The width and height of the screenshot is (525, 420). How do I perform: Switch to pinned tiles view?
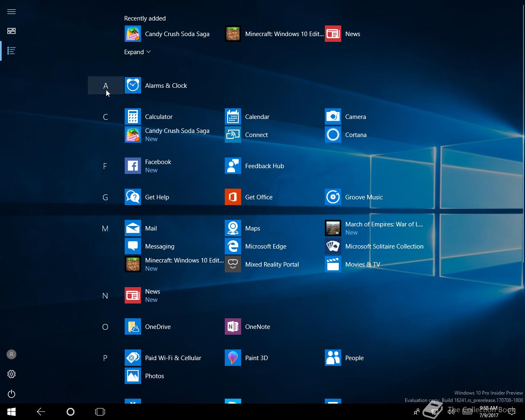(x=11, y=31)
